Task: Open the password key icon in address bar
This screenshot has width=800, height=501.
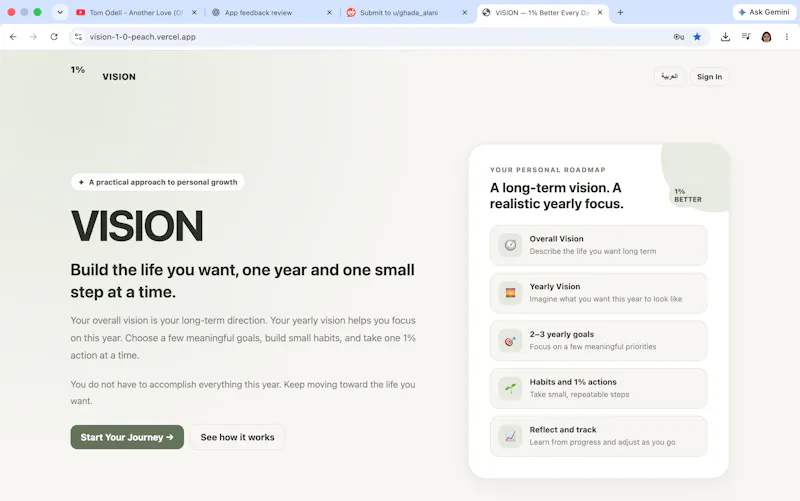Action: pos(679,37)
